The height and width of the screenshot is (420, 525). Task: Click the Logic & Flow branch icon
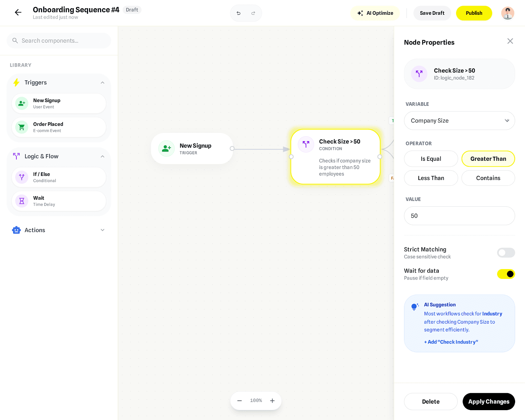click(x=16, y=156)
